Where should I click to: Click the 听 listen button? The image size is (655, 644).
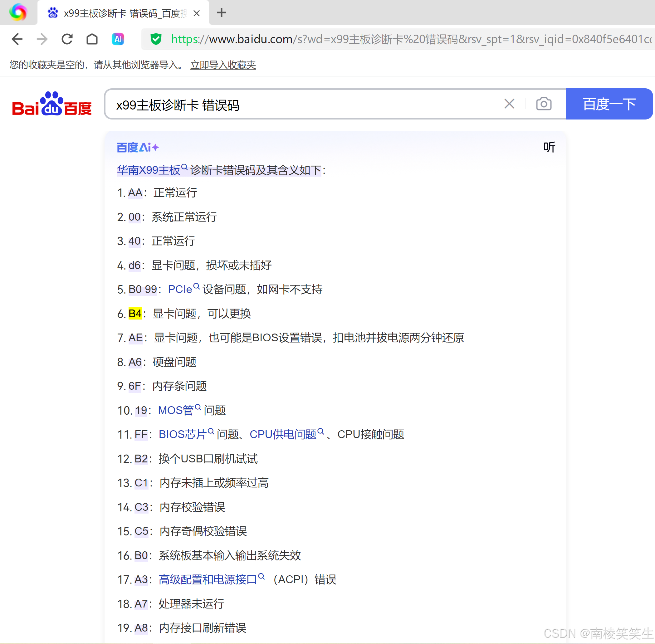(x=549, y=147)
